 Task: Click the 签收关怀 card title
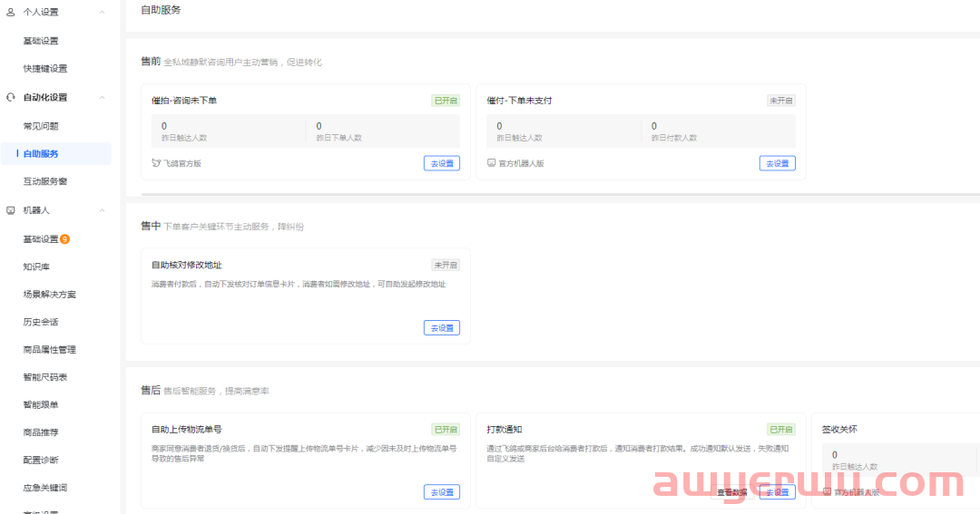click(x=839, y=430)
